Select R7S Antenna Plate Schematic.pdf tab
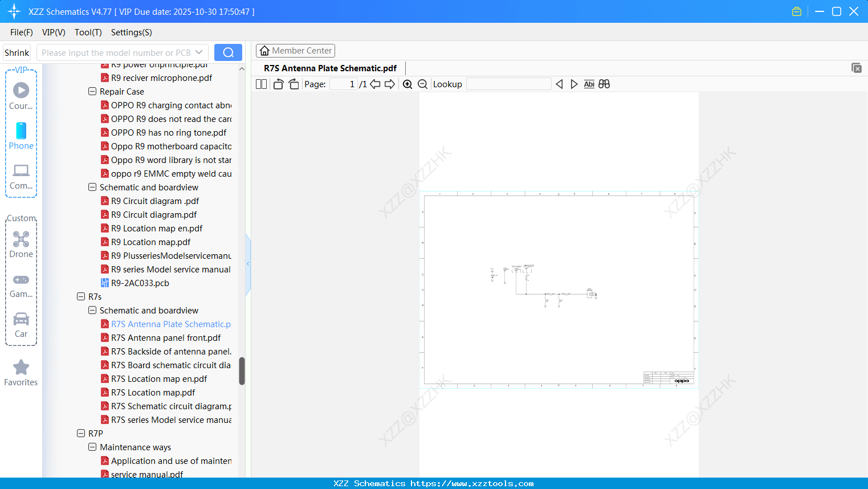This screenshot has height=489, width=868. (331, 68)
